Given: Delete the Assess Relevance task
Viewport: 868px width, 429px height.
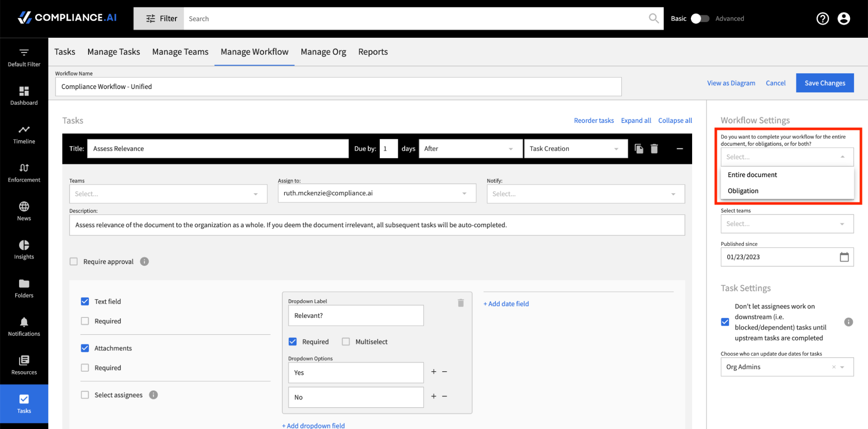Looking at the screenshot, I should 654,148.
